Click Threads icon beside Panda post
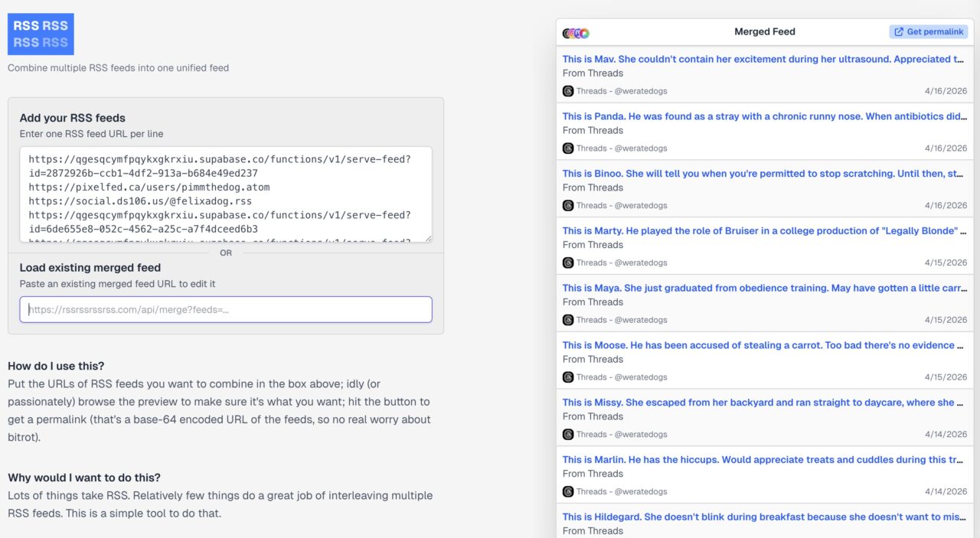Viewport: 980px width, 538px height. tap(568, 148)
